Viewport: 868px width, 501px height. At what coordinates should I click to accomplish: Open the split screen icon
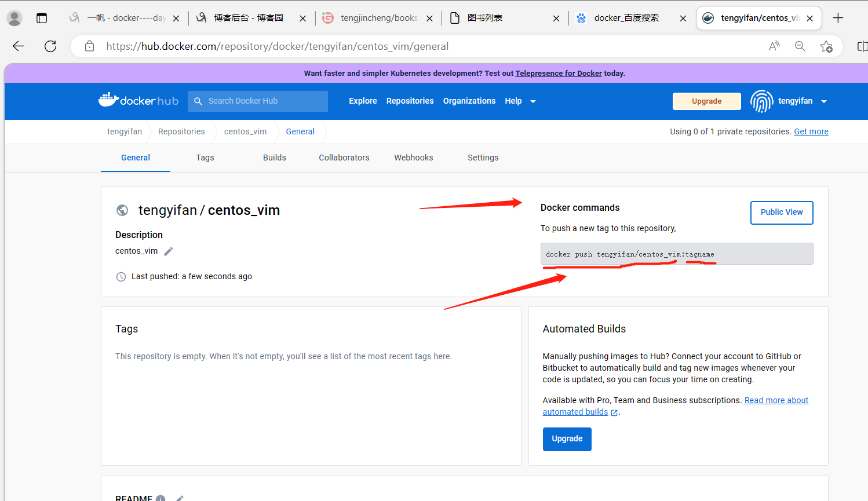click(x=862, y=46)
